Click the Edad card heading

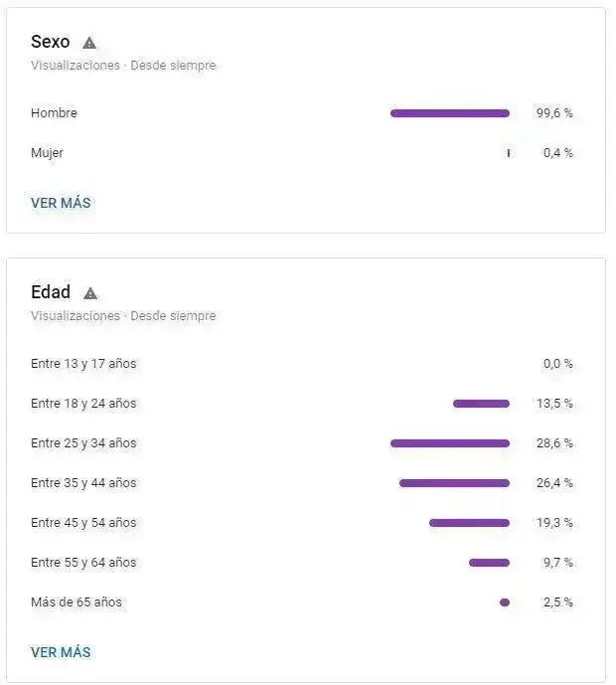(51, 292)
